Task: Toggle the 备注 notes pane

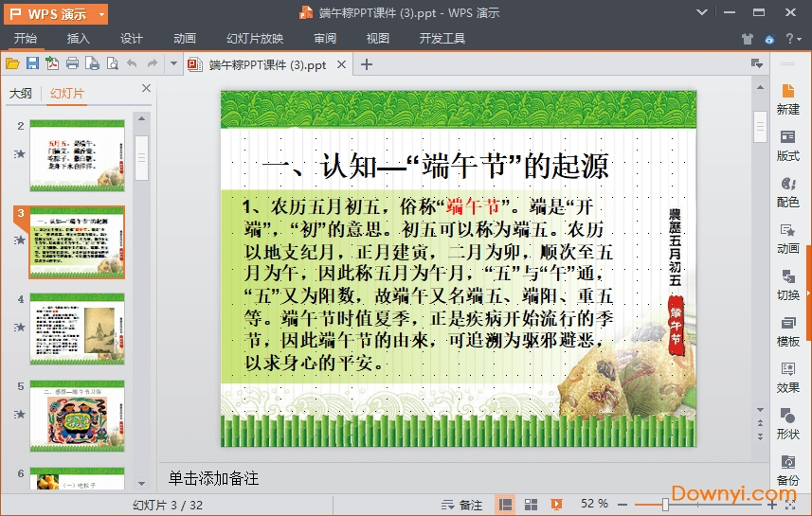Action: pos(461,505)
